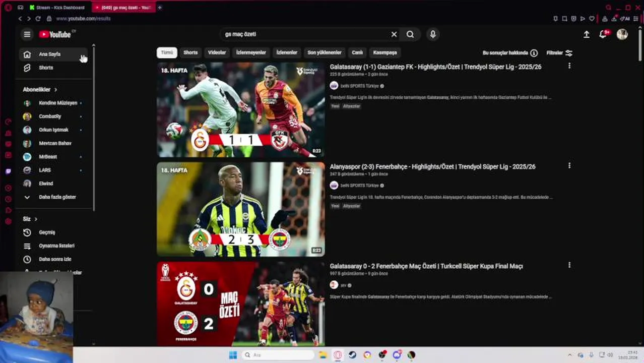Expand the Siz section chevron

(x=36, y=219)
